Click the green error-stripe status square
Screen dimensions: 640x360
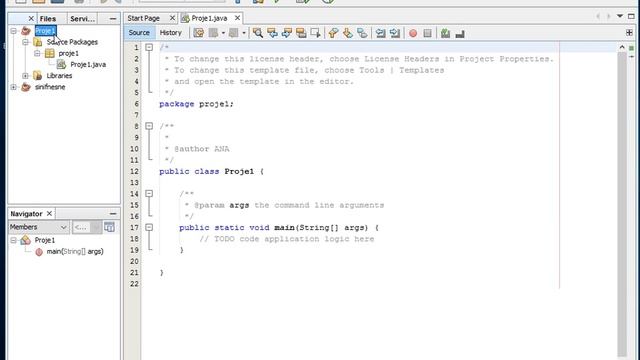point(631,48)
